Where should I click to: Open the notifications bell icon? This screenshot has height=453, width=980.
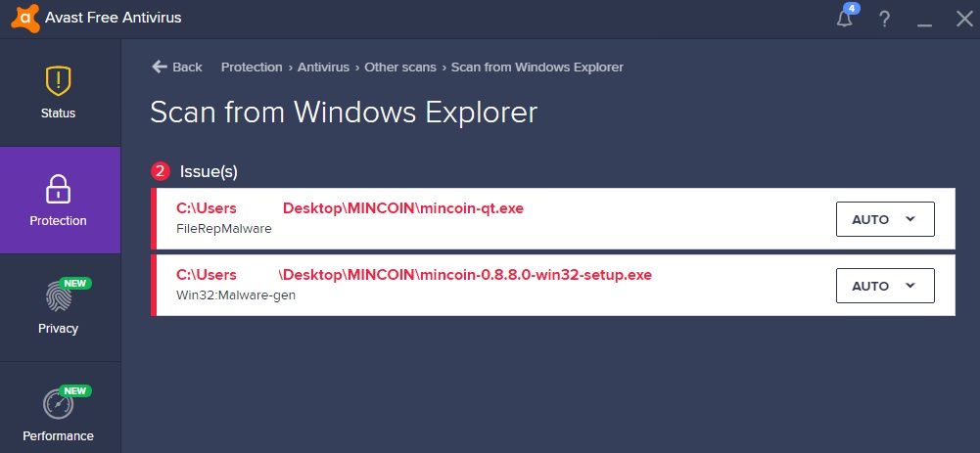844,19
